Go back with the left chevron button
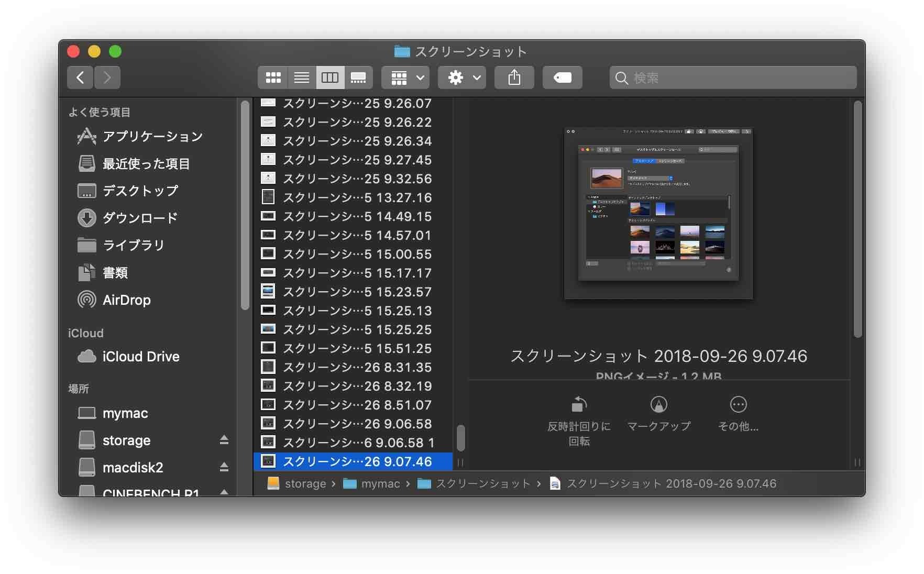 [x=80, y=78]
